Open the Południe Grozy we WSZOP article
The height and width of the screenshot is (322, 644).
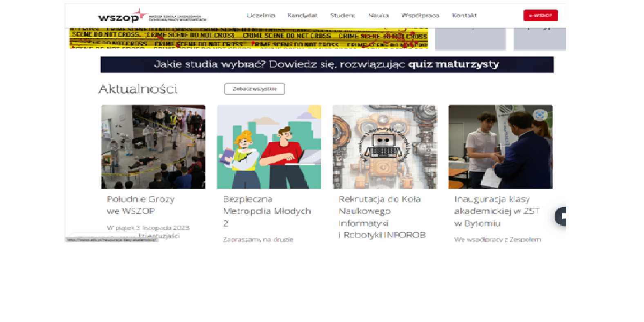click(x=141, y=205)
